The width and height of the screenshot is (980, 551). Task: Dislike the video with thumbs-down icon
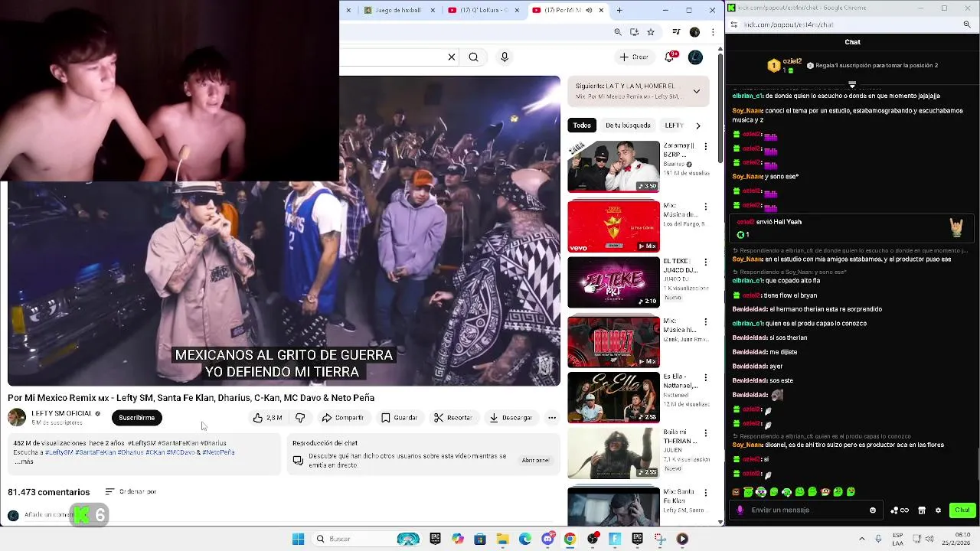point(300,418)
